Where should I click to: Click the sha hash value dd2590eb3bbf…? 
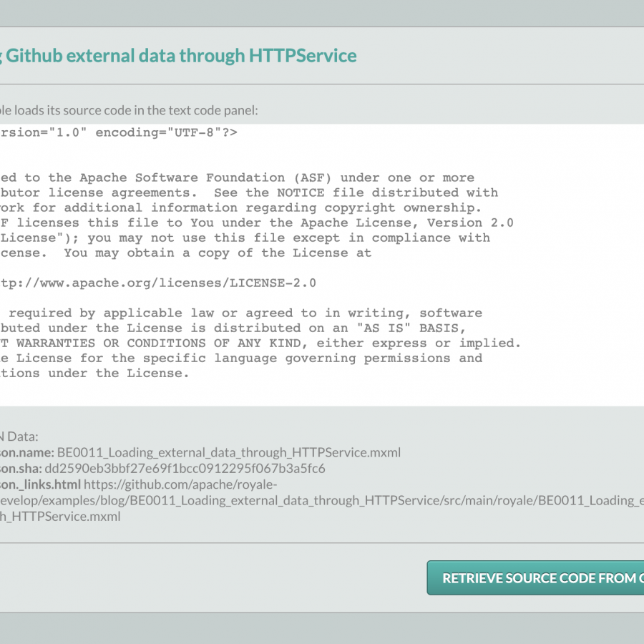click(185, 469)
